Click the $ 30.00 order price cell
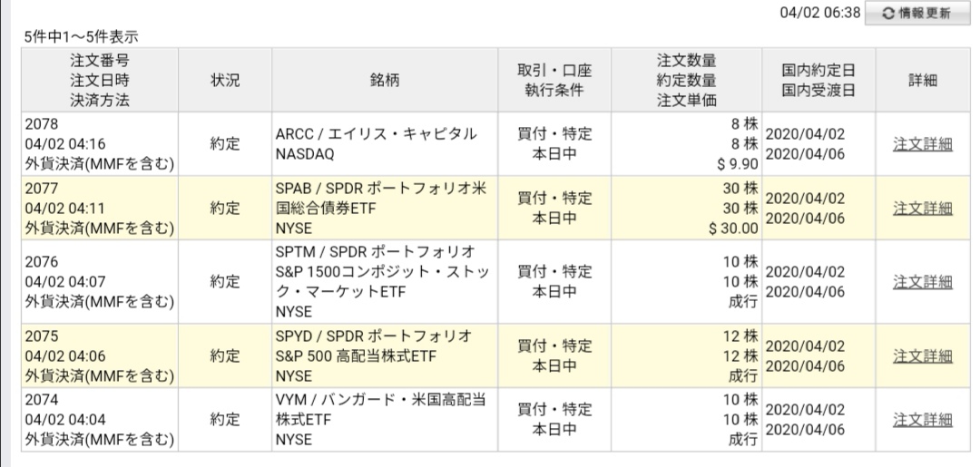The width and height of the screenshot is (980, 467). pyautogui.click(x=733, y=229)
